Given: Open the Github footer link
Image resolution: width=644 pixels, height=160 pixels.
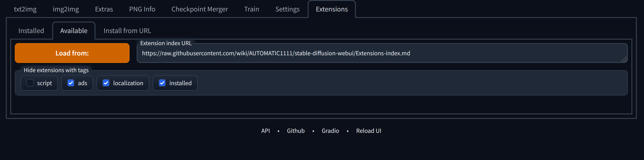Looking at the screenshot, I should coord(296,131).
